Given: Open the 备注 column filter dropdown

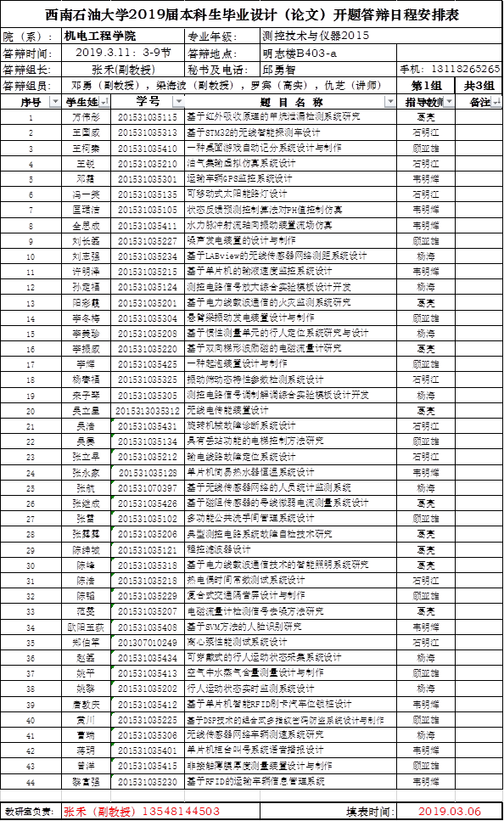Looking at the screenshot, I should tap(496, 102).
